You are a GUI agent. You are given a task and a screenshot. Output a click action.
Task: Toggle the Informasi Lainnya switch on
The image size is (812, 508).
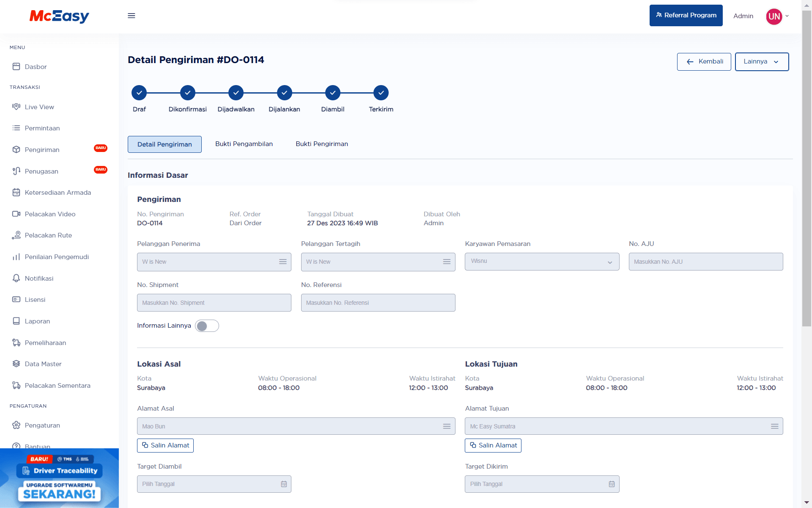pos(206,326)
